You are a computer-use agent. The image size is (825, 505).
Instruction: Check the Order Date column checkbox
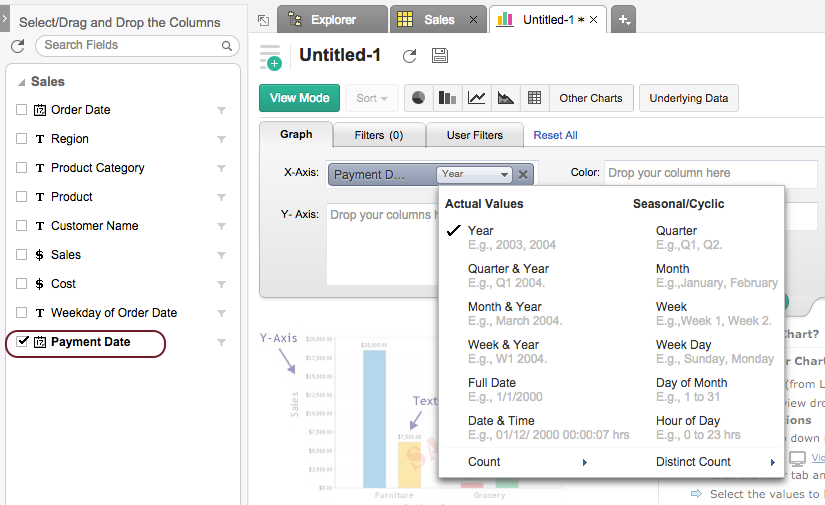(x=22, y=110)
